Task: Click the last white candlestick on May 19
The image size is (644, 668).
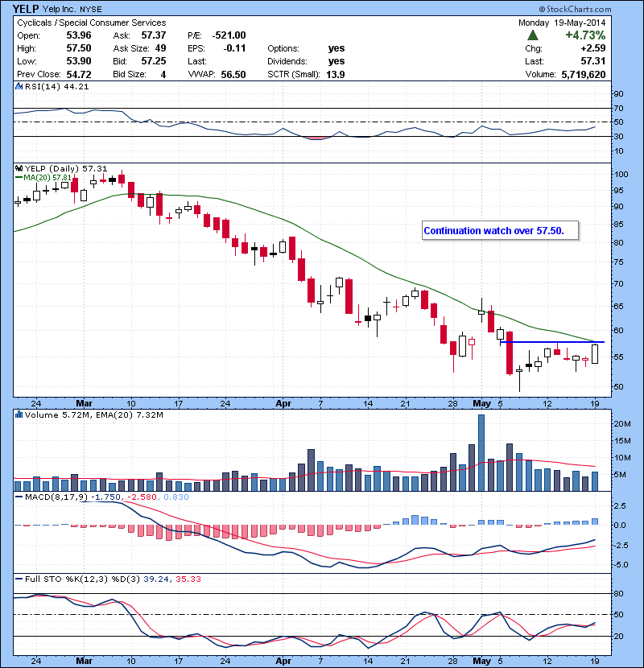Action: tap(595, 353)
